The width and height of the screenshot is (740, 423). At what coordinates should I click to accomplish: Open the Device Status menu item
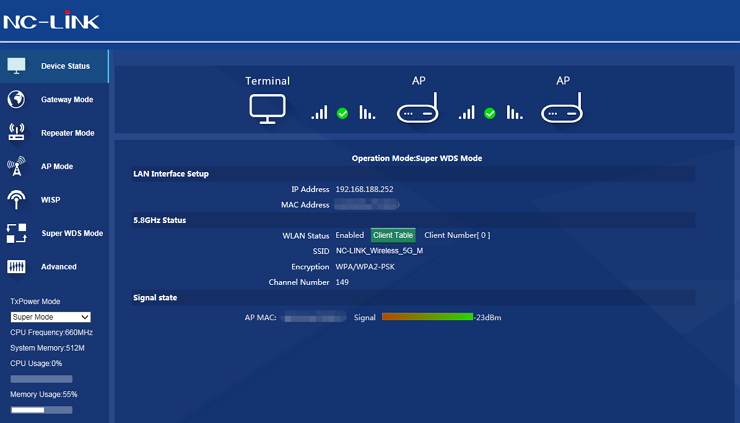54,66
